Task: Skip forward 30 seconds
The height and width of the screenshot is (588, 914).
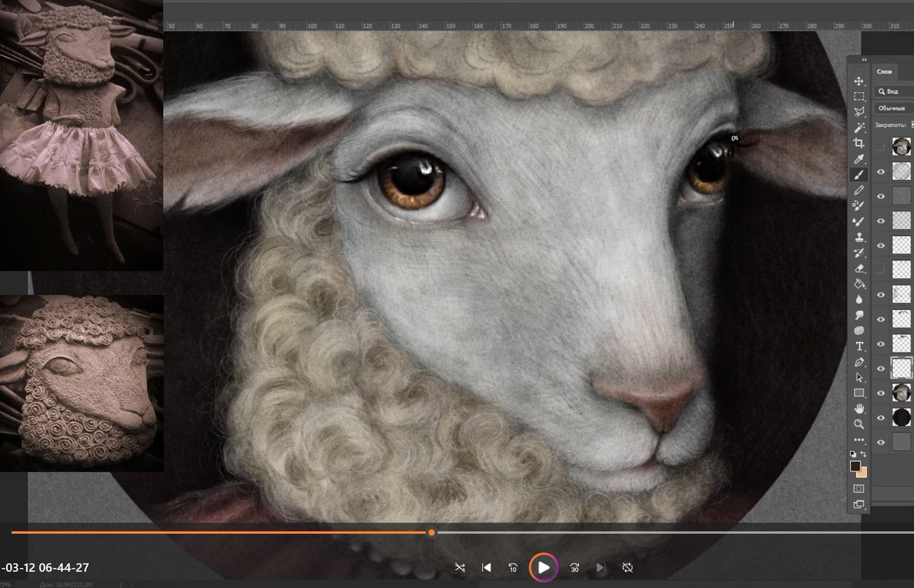Action: pos(574,567)
